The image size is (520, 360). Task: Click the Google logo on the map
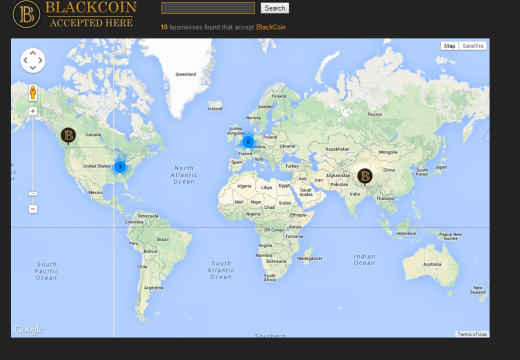[29, 330]
